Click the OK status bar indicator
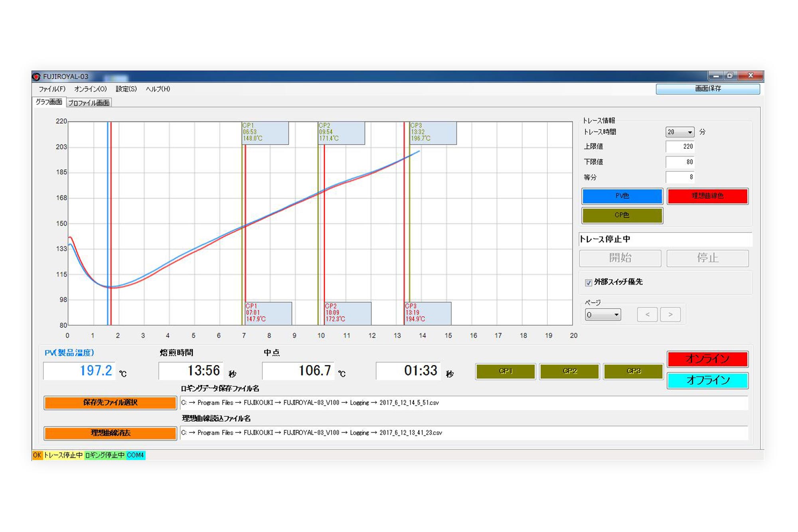 click(x=37, y=455)
